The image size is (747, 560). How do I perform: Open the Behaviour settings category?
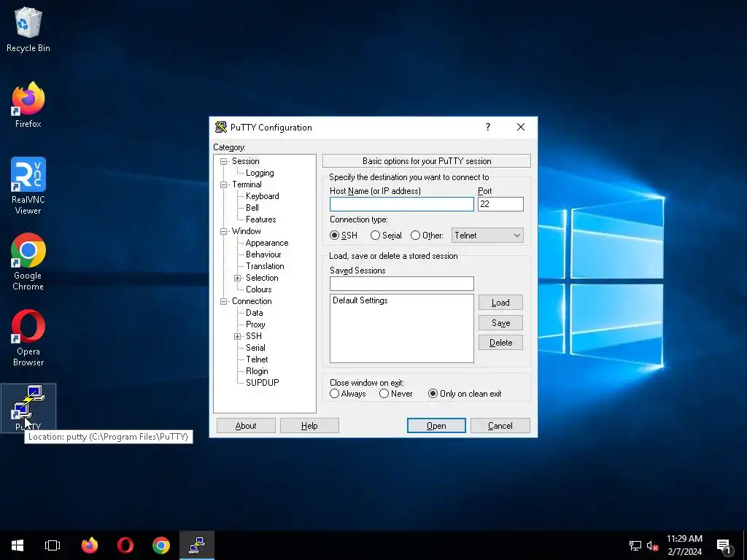pyautogui.click(x=263, y=254)
